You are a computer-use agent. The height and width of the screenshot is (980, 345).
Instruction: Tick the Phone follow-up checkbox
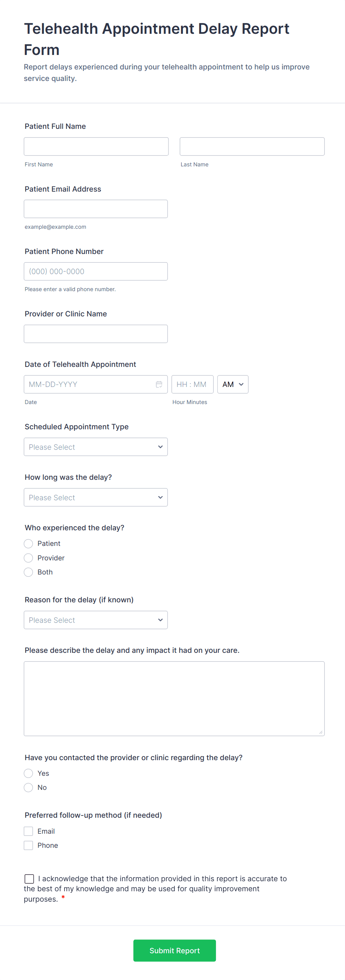coord(29,845)
